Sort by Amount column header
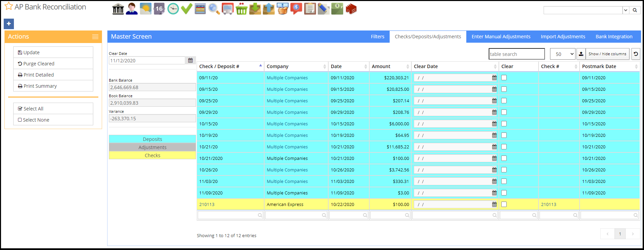This screenshot has height=250, width=644. click(390, 66)
